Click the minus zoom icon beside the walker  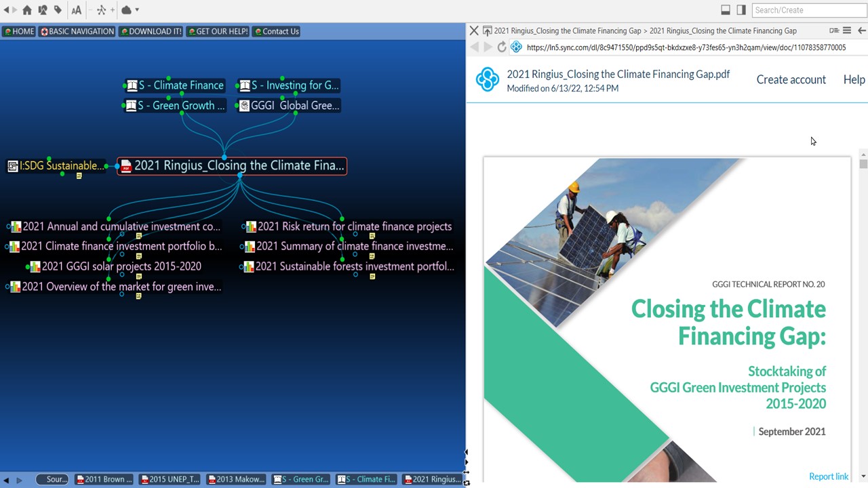(x=92, y=10)
